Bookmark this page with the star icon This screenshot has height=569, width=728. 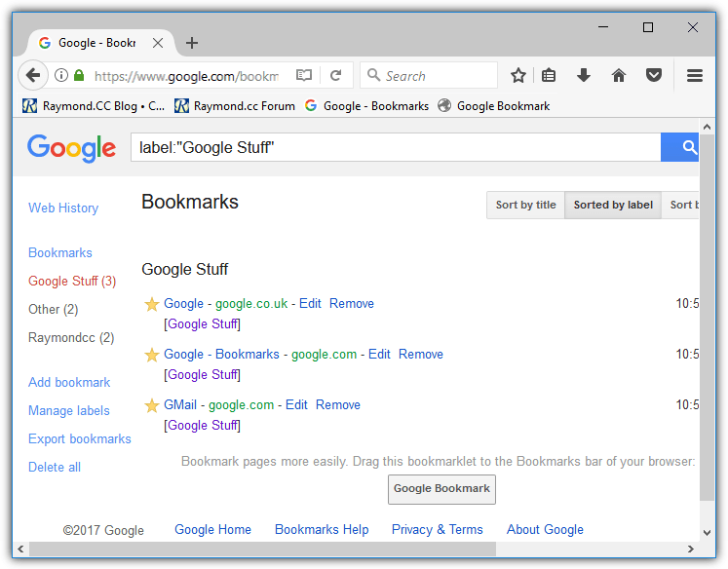tap(518, 75)
